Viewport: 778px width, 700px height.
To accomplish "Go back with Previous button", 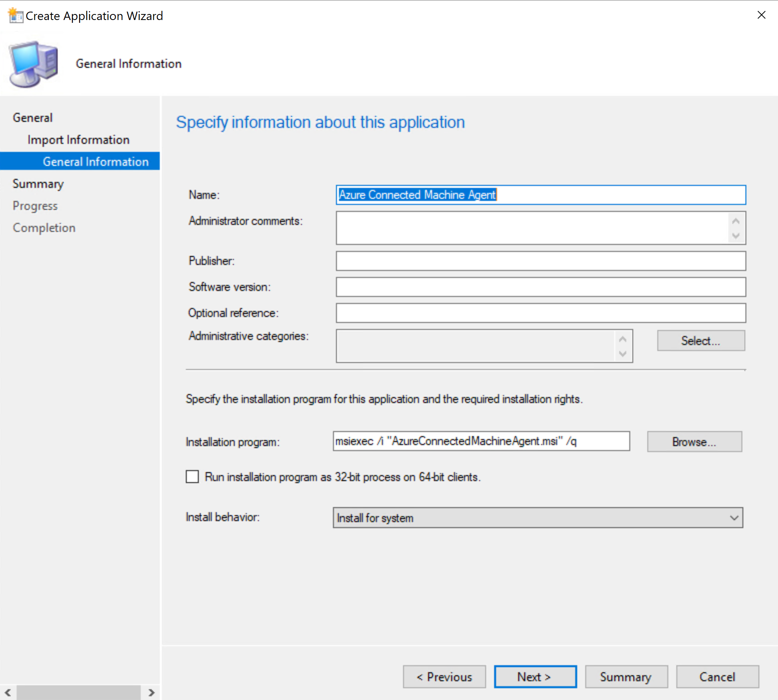I will [x=444, y=677].
